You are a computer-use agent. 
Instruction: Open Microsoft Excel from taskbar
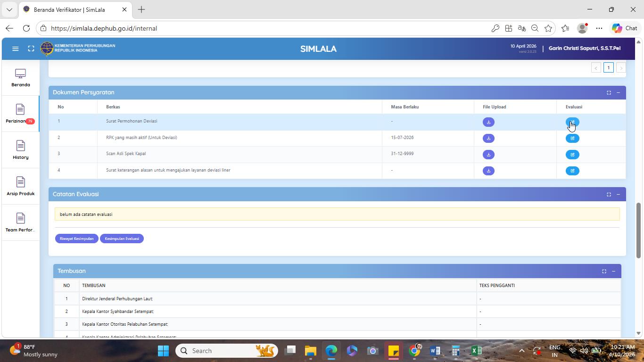[476, 351]
